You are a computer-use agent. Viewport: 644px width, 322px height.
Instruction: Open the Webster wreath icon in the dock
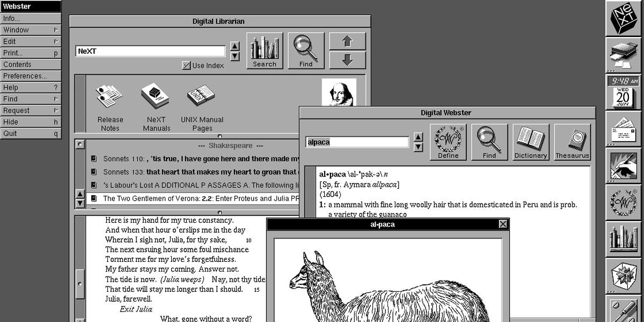coord(623,202)
